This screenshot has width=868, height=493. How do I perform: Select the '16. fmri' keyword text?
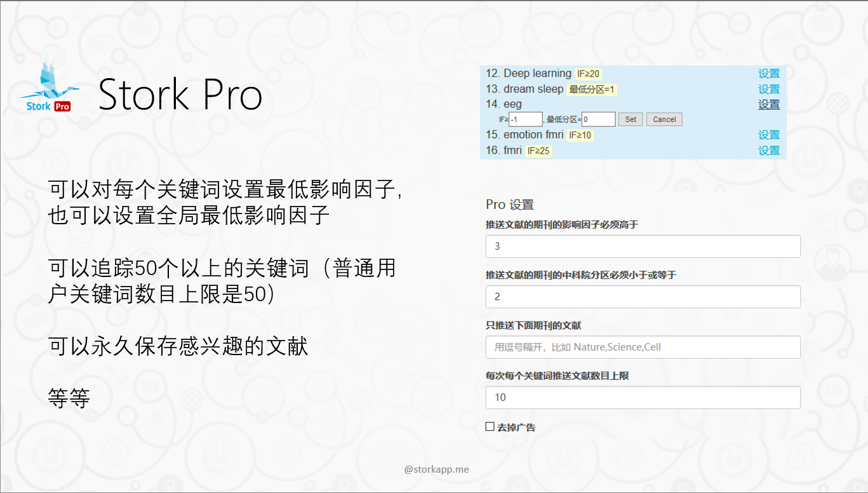click(x=504, y=151)
